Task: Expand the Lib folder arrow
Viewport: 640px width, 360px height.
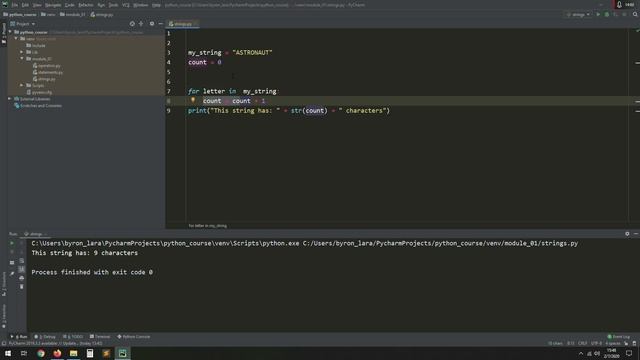Action: point(22,52)
